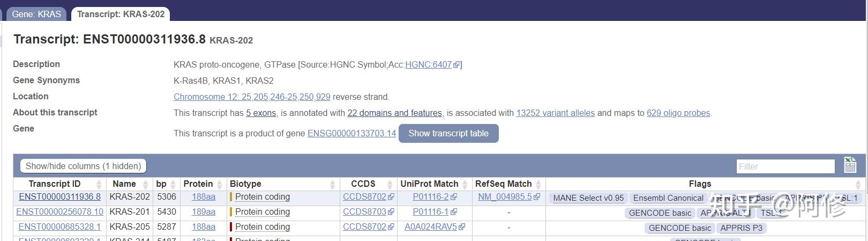Open the Show/hide columns dropdown
The width and height of the screenshot is (868, 241).
pos(83,166)
